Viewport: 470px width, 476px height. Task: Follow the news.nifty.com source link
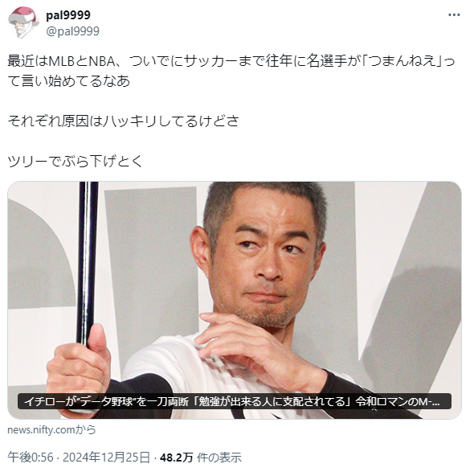[x=51, y=429]
